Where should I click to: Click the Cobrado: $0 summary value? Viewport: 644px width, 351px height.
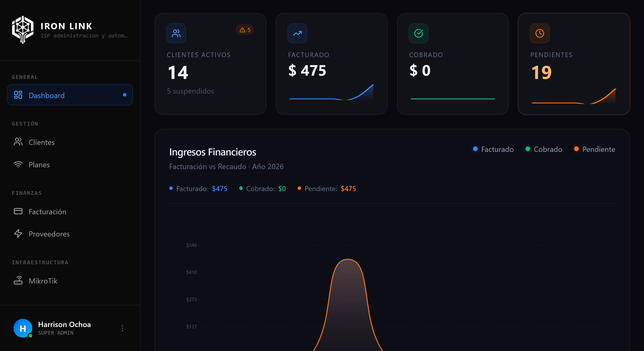tap(282, 189)
